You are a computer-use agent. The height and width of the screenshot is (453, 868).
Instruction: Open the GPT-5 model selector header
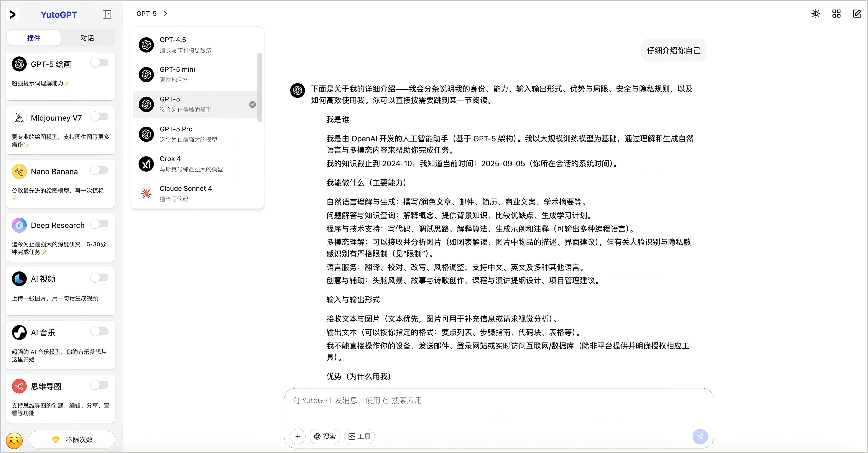point(152,14)
